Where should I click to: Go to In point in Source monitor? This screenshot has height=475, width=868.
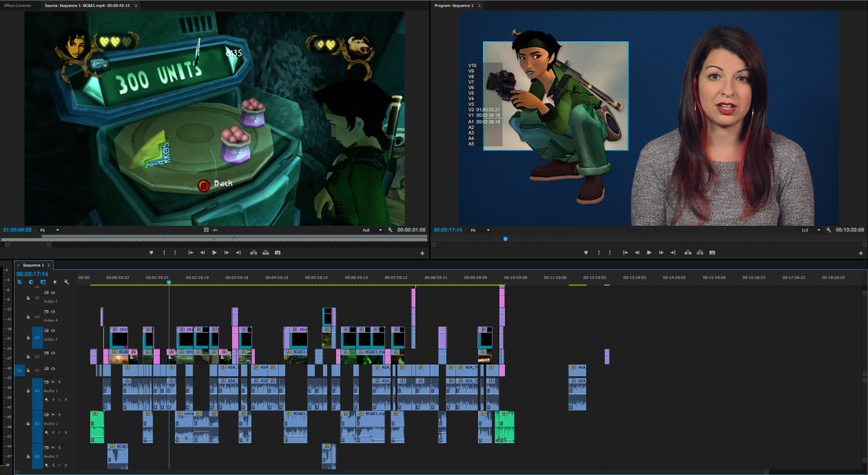point(190,253)
